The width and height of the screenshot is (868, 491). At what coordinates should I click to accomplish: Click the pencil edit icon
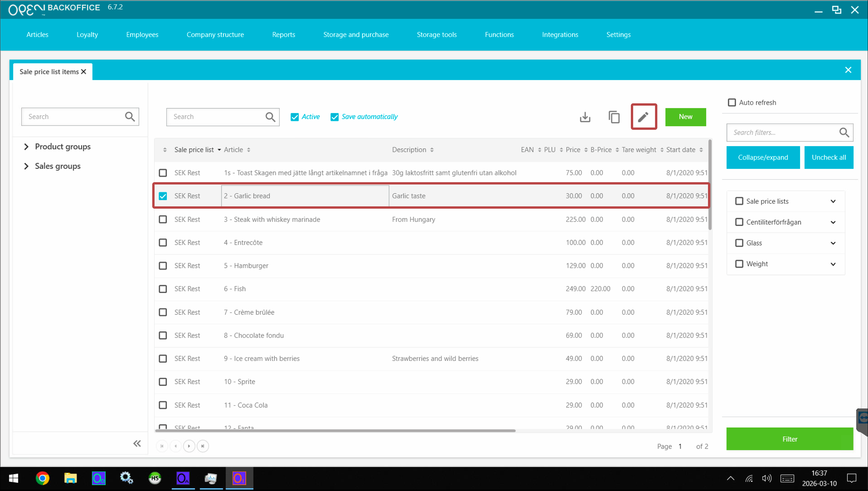(x=643, y=117)
